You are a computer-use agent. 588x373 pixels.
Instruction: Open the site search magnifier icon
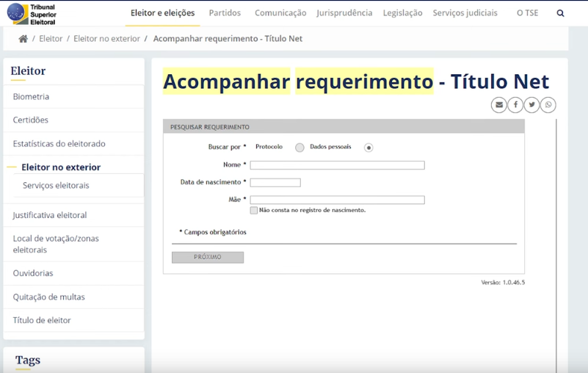[560, 13]
